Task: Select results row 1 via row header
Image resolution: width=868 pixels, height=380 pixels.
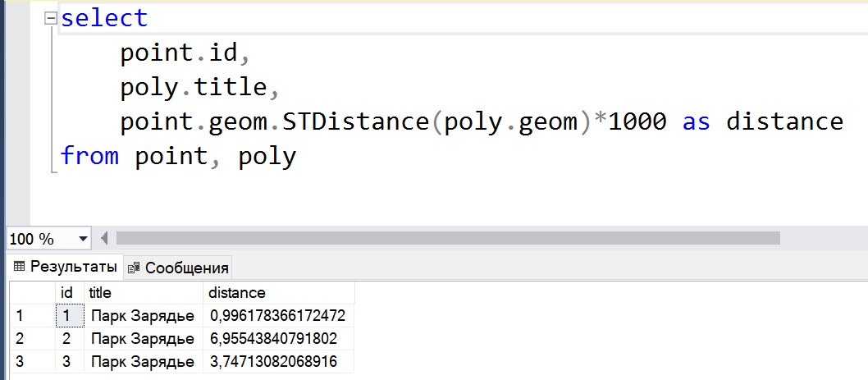Action: pyautogui.click(x=31, y=315)
